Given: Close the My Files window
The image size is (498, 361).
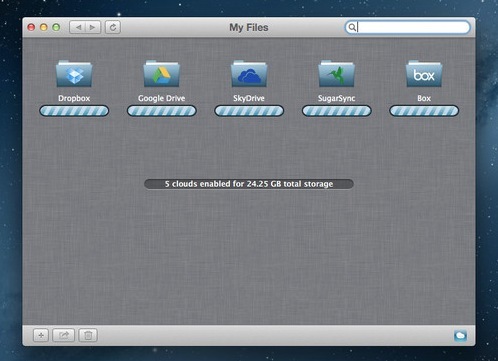Looking at the screenshot, I should [31, 27].
